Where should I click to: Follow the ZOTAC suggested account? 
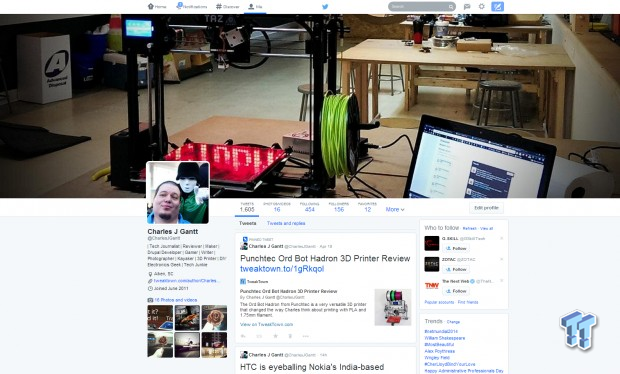pyautogui.click(x=456, y=269)
